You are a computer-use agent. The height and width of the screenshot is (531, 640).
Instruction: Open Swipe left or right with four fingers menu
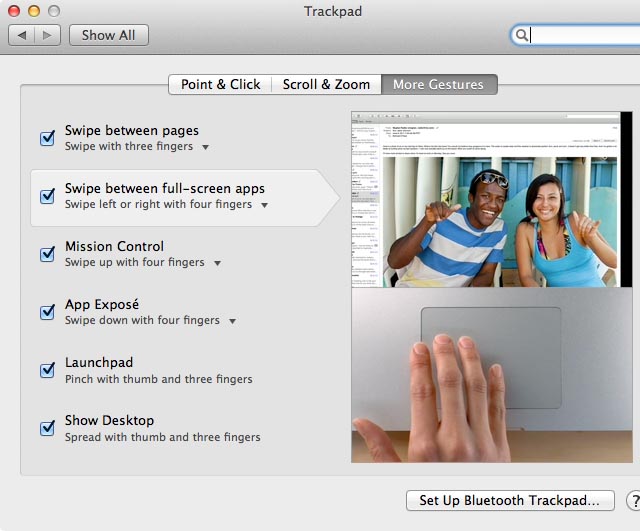pos(264,205)
